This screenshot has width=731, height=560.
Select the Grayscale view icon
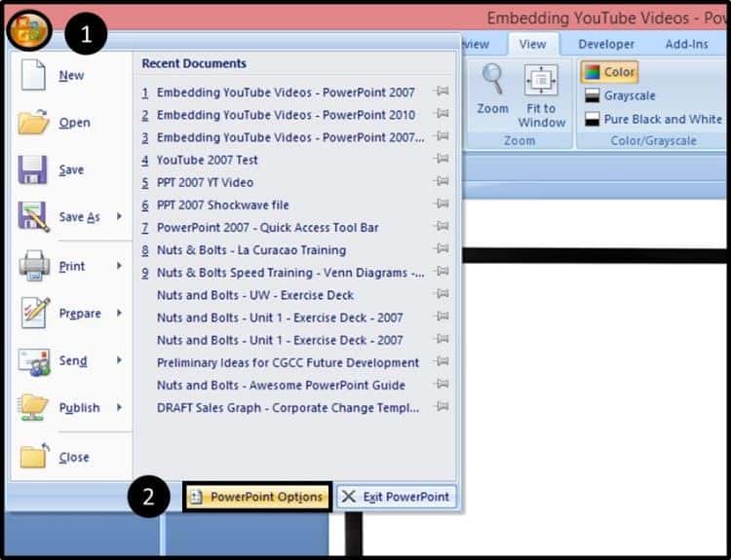coord(592,95)
